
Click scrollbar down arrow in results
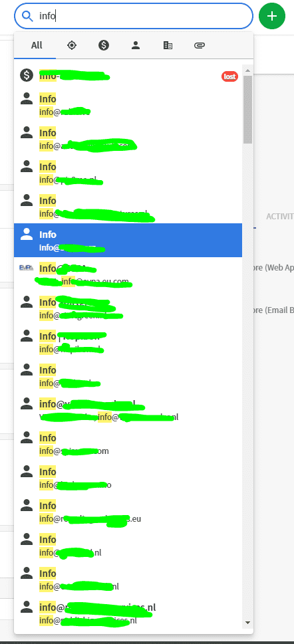pyautogui.click(x=247, y=622)
